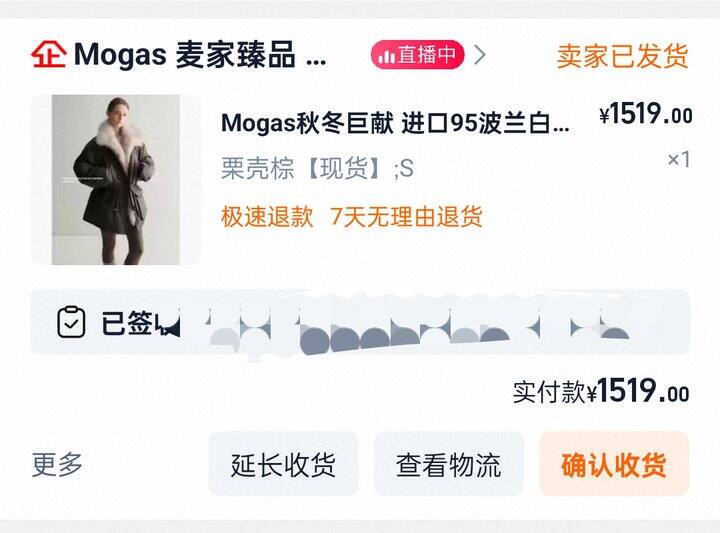View the 卖家已发货 order status

click(623, 56)
